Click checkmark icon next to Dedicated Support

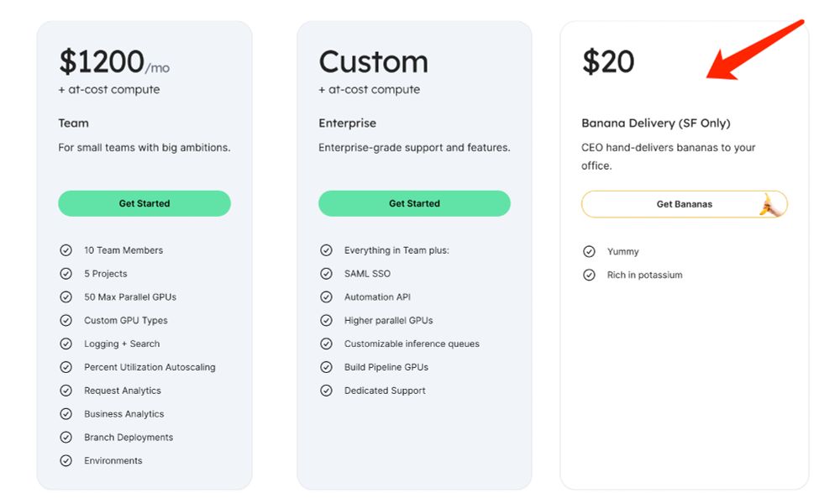coord(326,391)
